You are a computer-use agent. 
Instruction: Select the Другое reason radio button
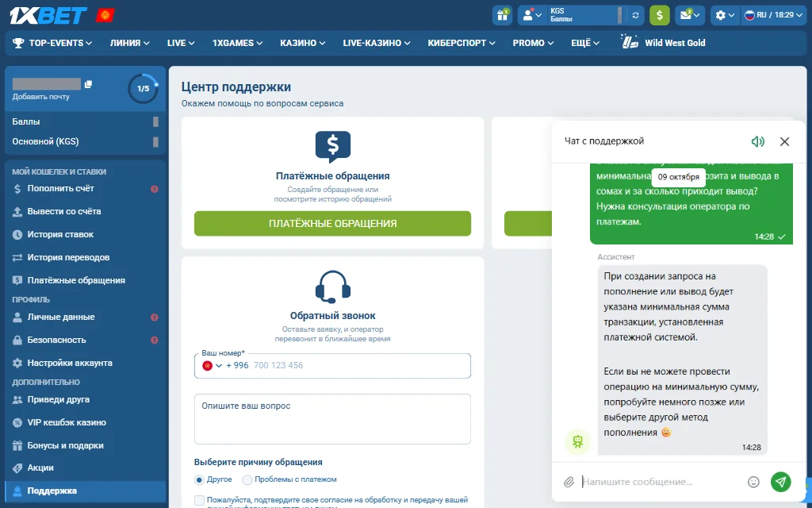tap(199, 479)
